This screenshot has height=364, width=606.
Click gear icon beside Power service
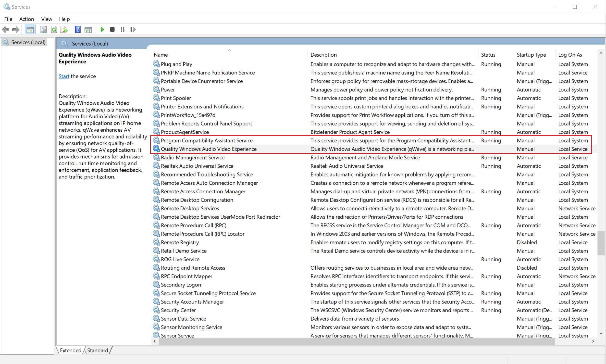[156, 90]
